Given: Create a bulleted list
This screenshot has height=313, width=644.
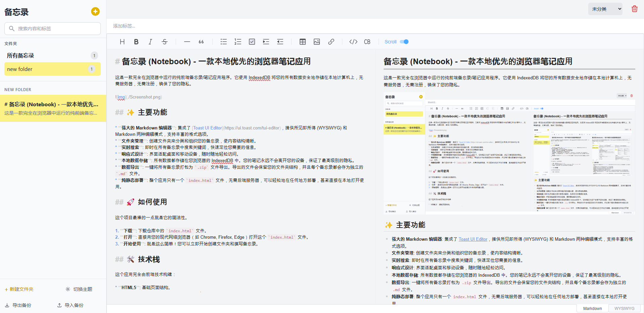Looking at the screenshot, I should [x=223, y=41].
